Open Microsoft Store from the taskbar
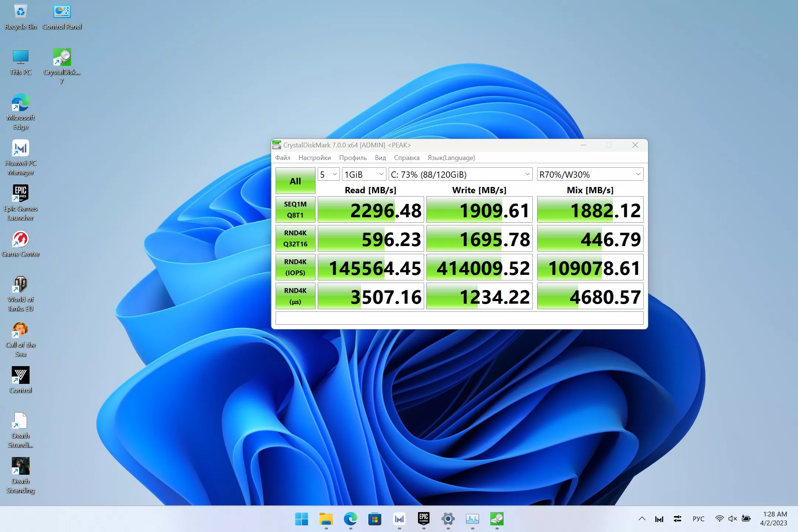The height and width of the screenshot is (532, 798). 375,519
